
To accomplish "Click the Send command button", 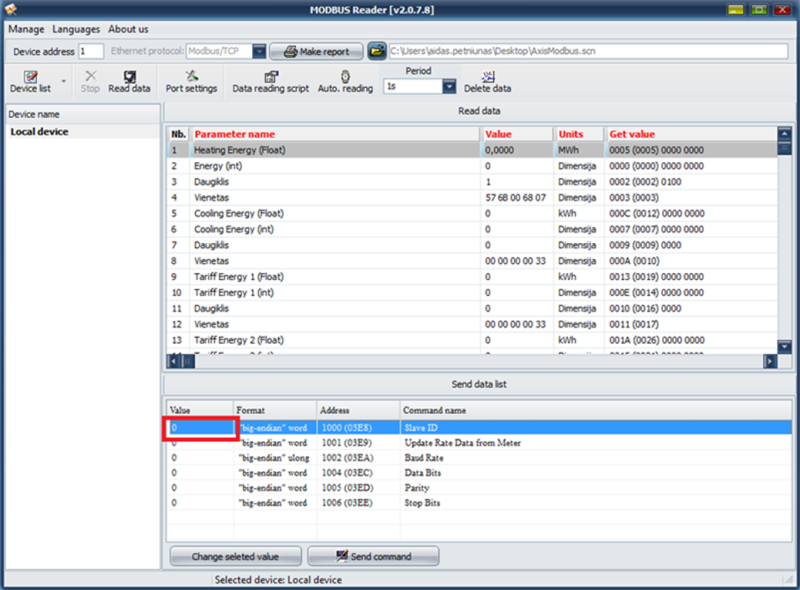I will point(372,556).
